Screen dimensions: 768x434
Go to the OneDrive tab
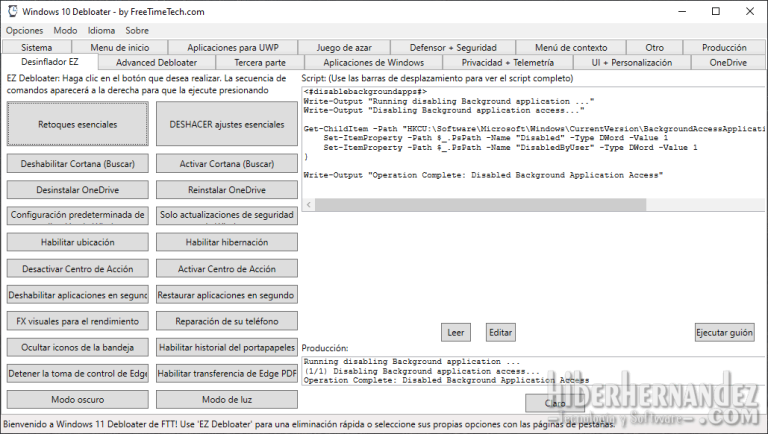[727, 62]
